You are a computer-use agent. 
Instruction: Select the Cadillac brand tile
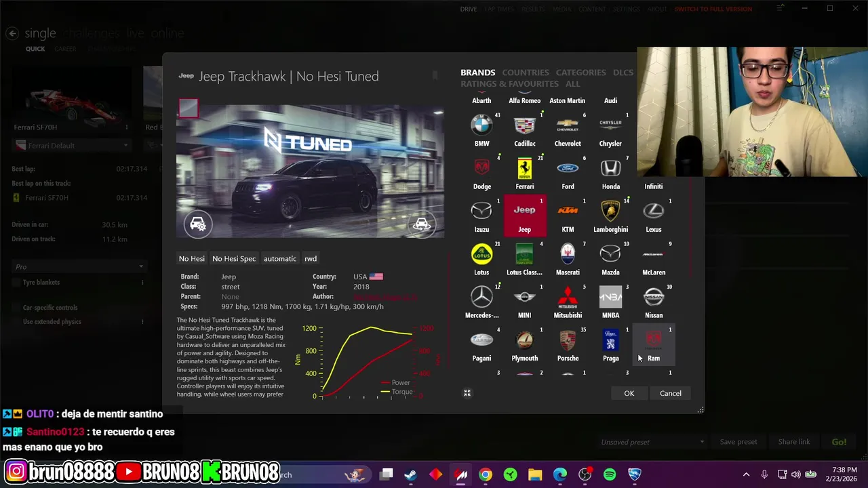[524, 129]
